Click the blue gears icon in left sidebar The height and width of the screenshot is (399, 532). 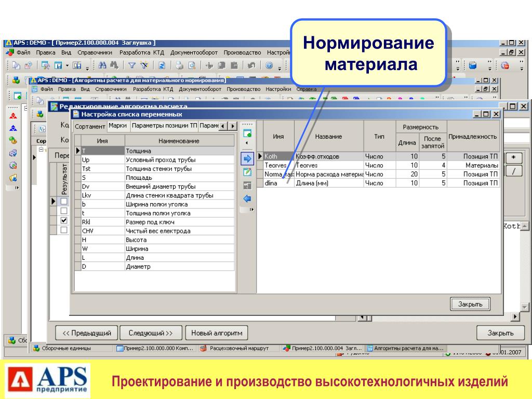click(x=13, y=153)
